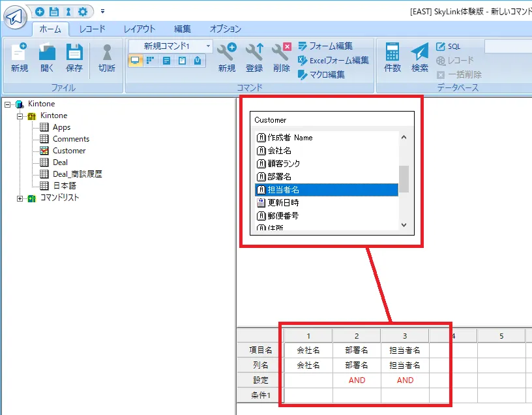Open the レイアウト ribbon tab
Viewport: 532px width, 415px height.
pyautogui.click(x=140, y=29)
